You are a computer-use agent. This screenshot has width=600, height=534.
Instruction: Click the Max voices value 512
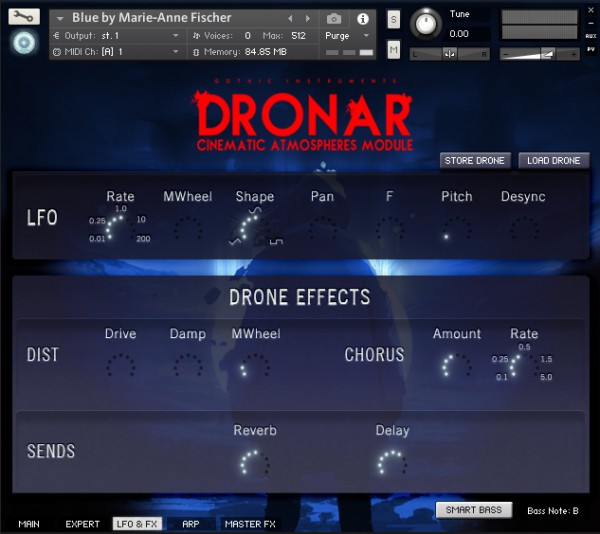[298, 36]
